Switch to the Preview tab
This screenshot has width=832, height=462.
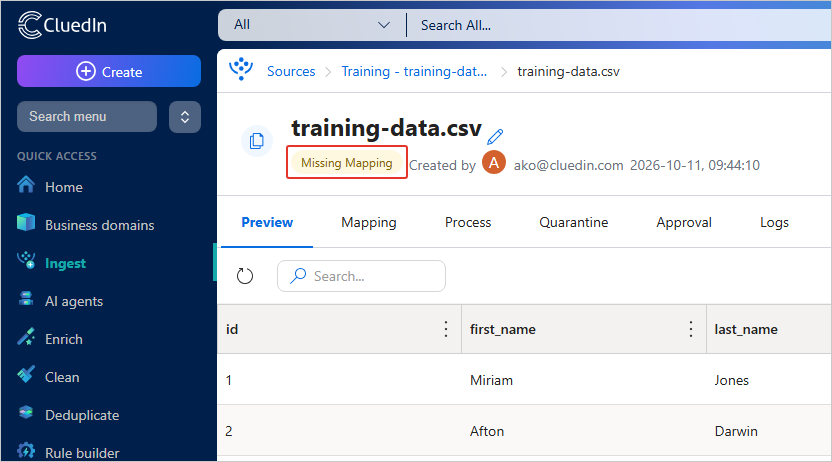(x=267, y=222)
